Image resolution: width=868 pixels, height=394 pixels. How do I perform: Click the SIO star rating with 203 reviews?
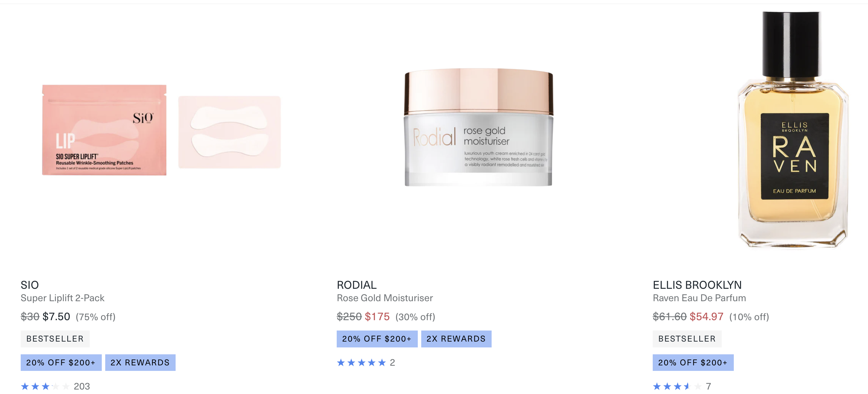(x=55, y=386)
